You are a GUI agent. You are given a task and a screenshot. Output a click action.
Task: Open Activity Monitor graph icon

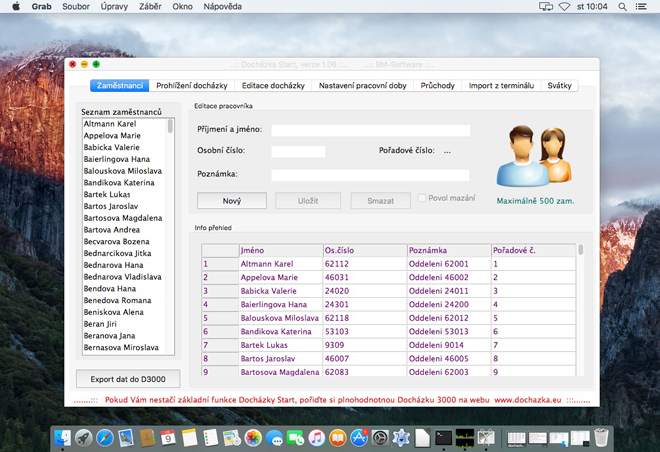(465, 438)
